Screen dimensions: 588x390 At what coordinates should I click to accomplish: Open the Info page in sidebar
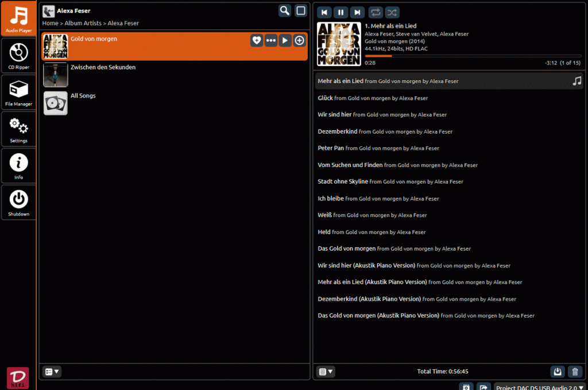tap(18, 166)
